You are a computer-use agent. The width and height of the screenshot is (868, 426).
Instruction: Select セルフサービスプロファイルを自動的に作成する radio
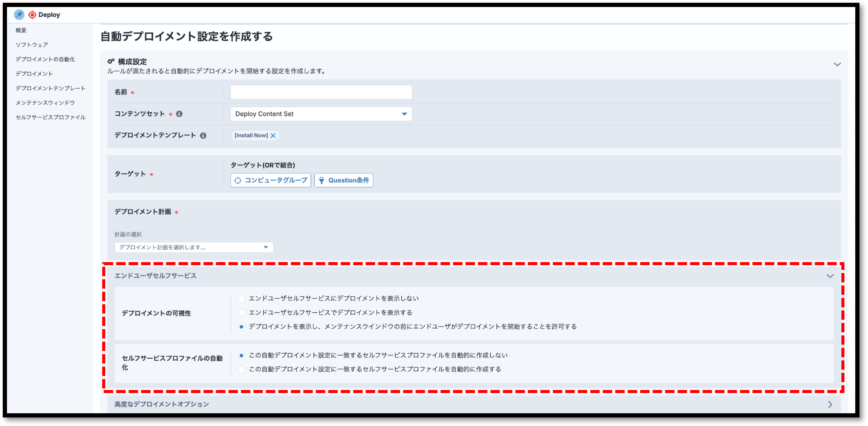coord(241,369)
